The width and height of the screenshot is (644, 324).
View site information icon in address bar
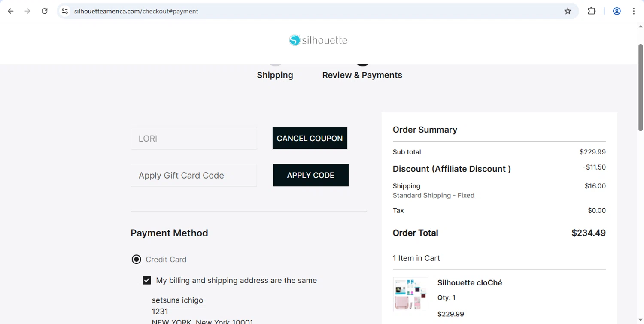click(x=65, y=11)
